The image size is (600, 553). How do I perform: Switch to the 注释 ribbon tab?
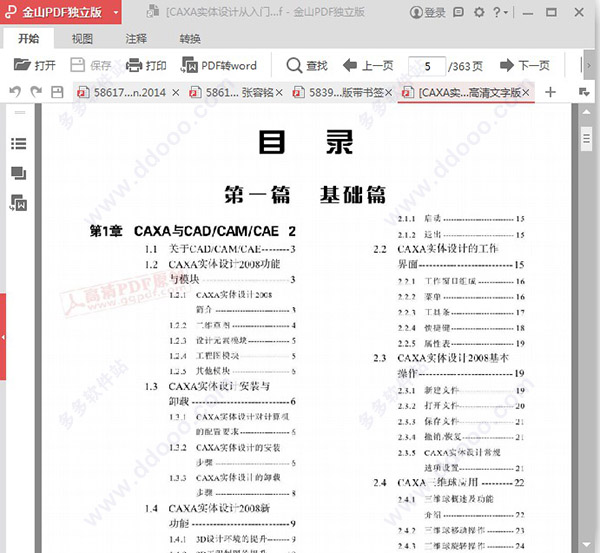coord(136,39)
